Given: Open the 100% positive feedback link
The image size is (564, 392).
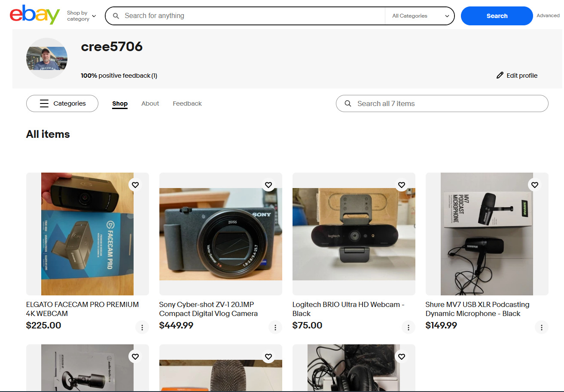Looking at the screenshot, I should pyautogui.click(x=119, y=76).
